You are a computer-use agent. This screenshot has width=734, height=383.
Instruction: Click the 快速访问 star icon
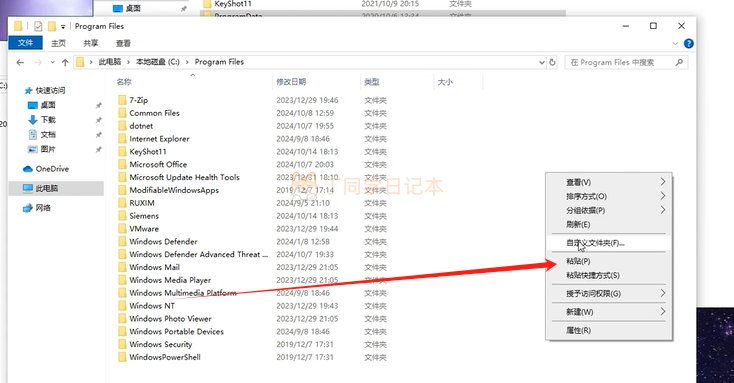point(29,90)
